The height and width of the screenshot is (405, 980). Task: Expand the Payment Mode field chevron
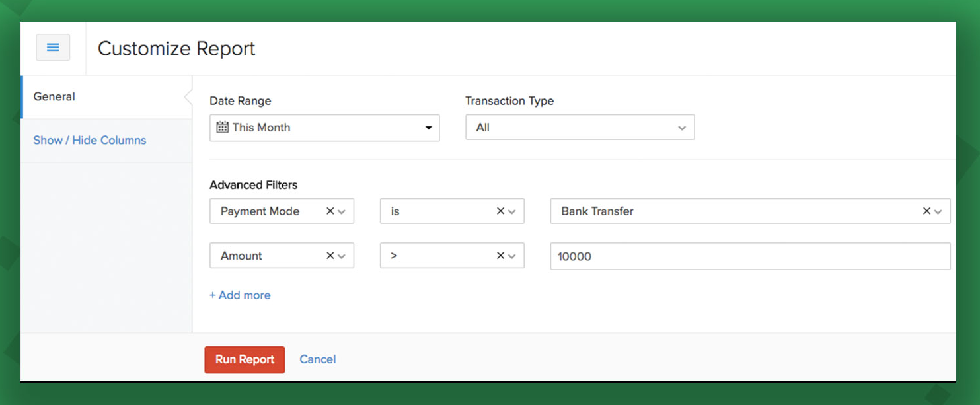[x=342, y=212]
